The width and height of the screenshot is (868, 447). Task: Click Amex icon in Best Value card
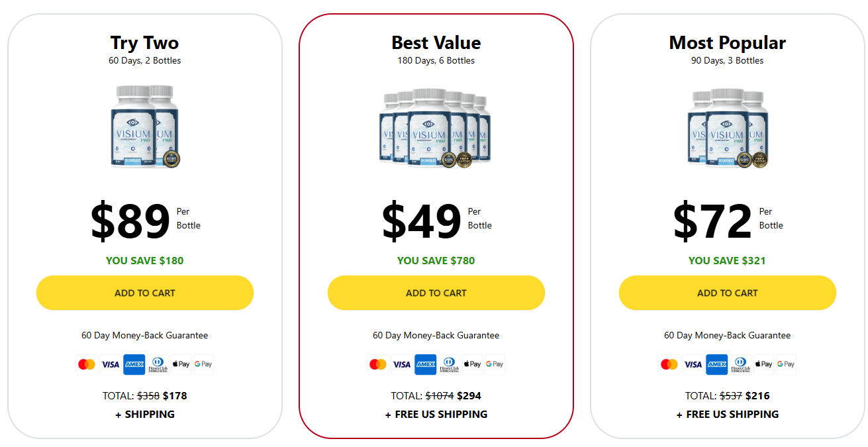click(425, 364)
